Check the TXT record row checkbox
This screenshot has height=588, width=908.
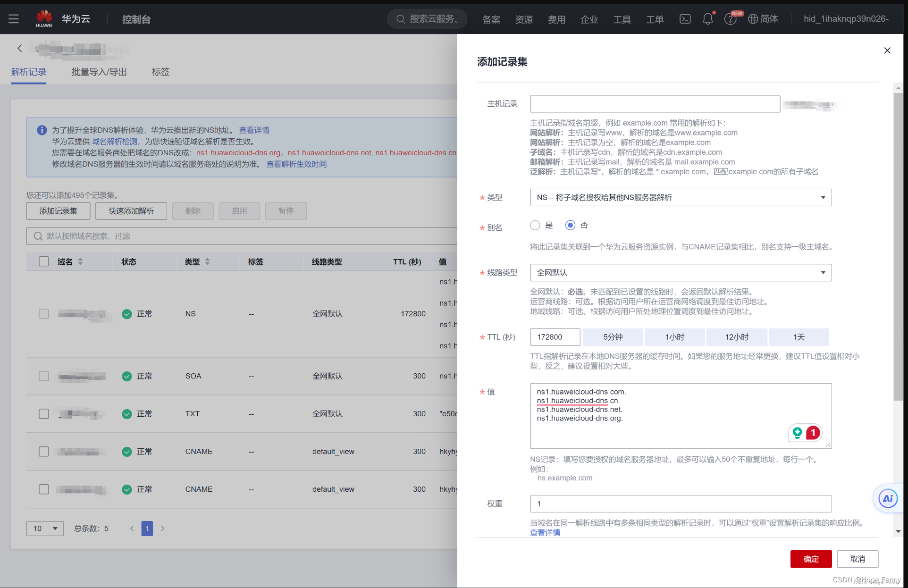coord(44,414)
